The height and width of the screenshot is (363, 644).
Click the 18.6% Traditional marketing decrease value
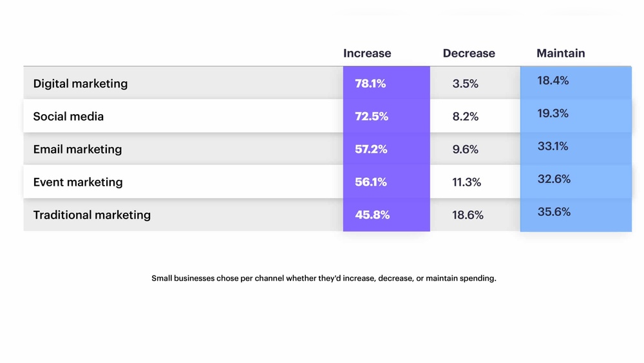pyautogui.click(x=468, y=215)
